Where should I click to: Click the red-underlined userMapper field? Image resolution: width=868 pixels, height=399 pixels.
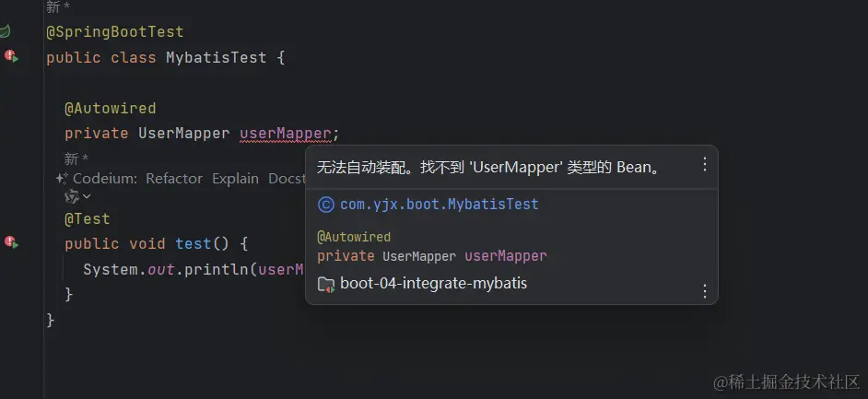click(285, 134)
